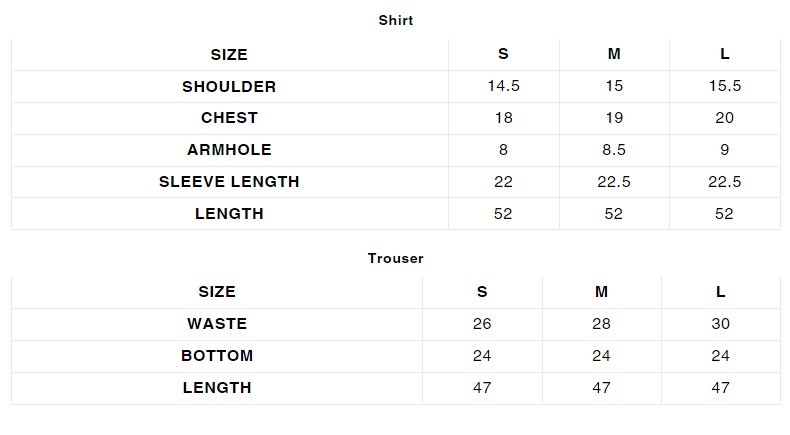Click the waste value 26
790x435 pixels.
(482, 324)
